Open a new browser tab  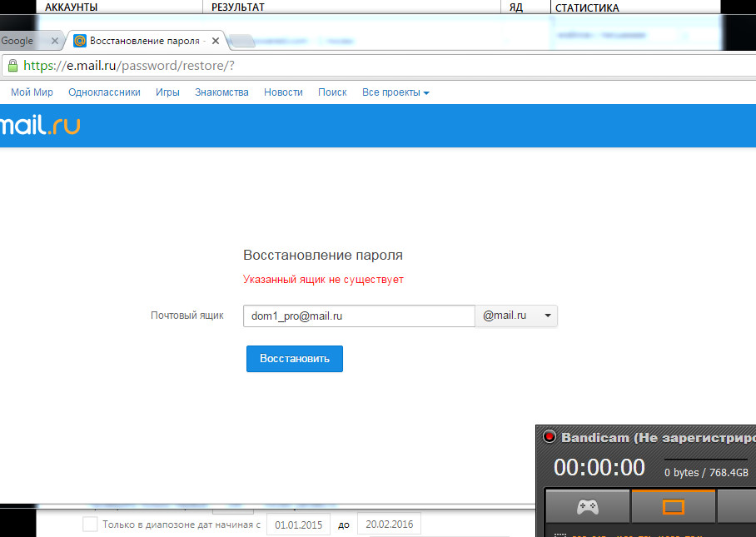pos(242,42)
